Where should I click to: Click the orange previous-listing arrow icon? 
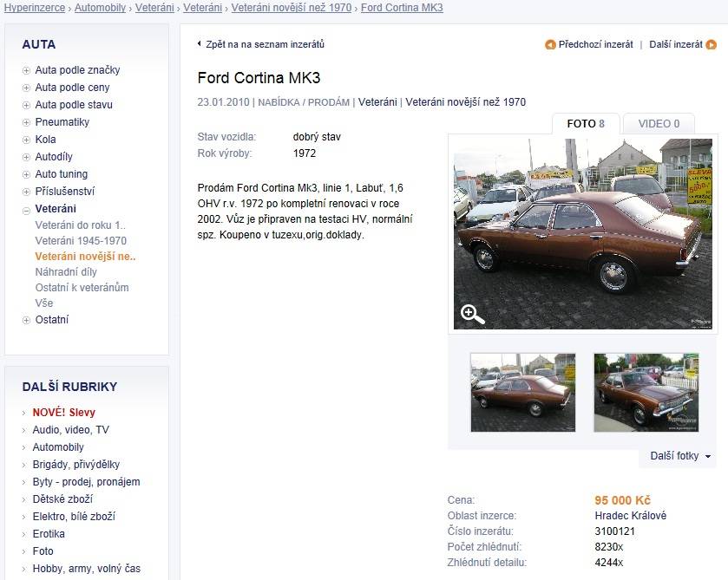550,44
